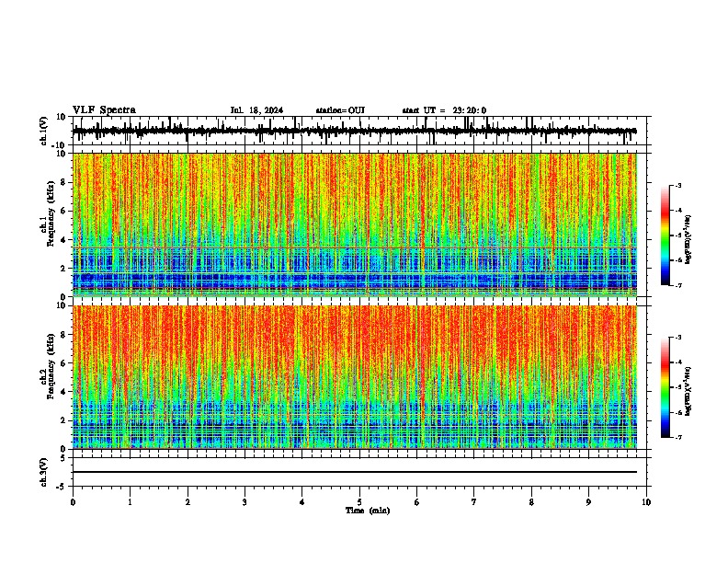The width and height of the screenshot is (728, 563).
Task: Click the ch.1 spectrogram plot
Action: pyautogui.click(x=355, y=224)
